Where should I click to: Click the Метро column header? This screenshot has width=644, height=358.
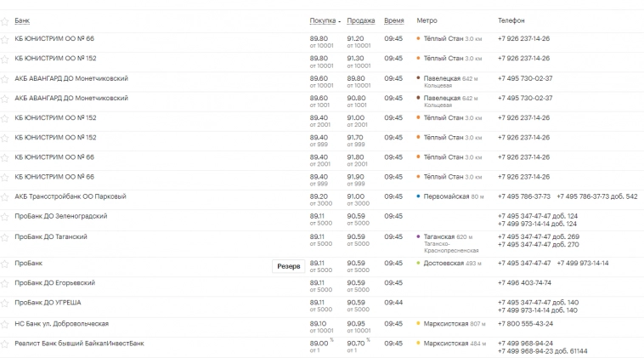427,20
